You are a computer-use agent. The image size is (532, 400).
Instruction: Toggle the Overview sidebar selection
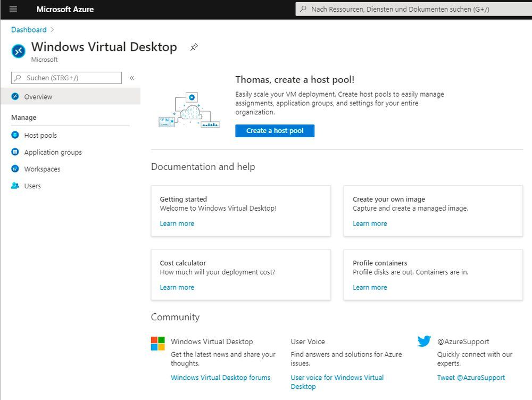38,97
